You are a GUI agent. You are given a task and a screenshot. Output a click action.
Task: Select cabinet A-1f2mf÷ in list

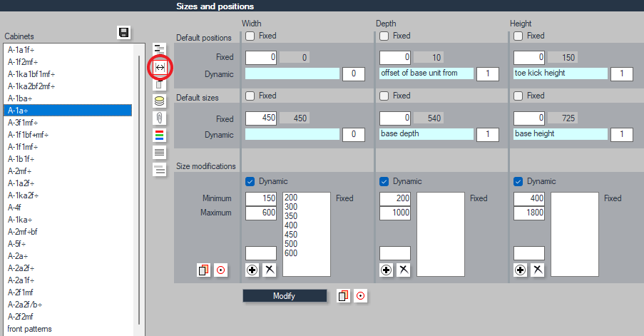pos(68,62)
